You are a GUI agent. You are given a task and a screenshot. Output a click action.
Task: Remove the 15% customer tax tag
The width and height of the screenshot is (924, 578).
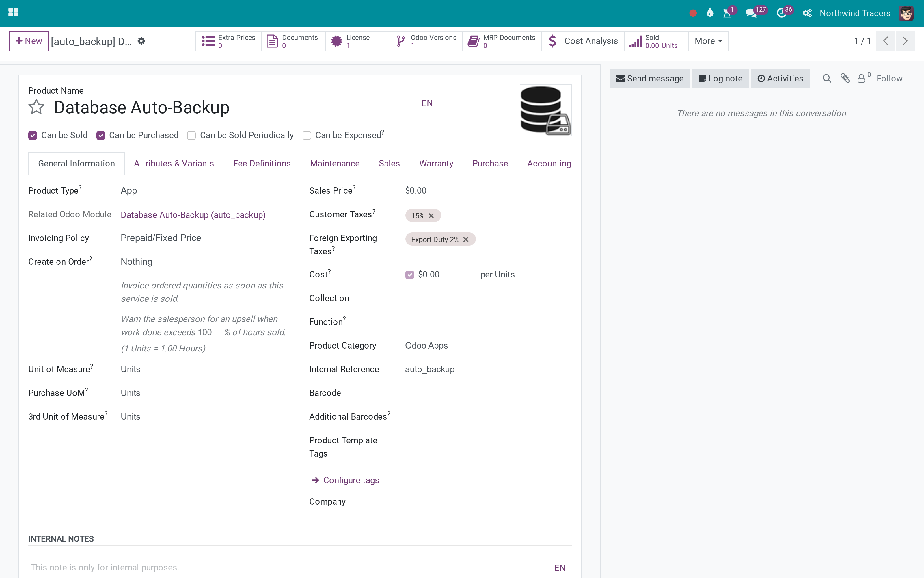click(431, 216)
